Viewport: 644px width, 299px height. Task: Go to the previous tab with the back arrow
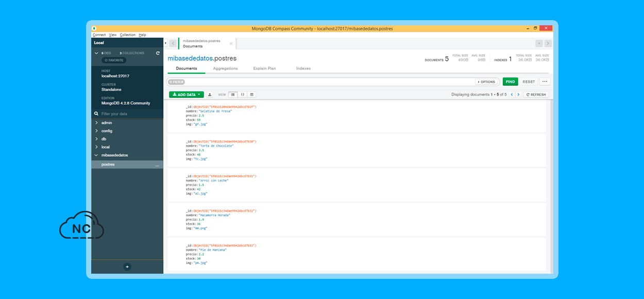coord(173,43)
